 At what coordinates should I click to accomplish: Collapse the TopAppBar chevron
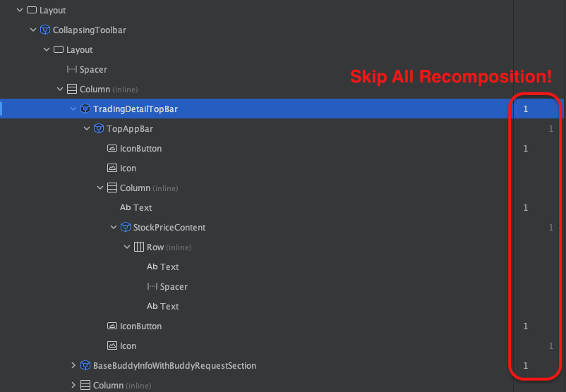point(87,128)
